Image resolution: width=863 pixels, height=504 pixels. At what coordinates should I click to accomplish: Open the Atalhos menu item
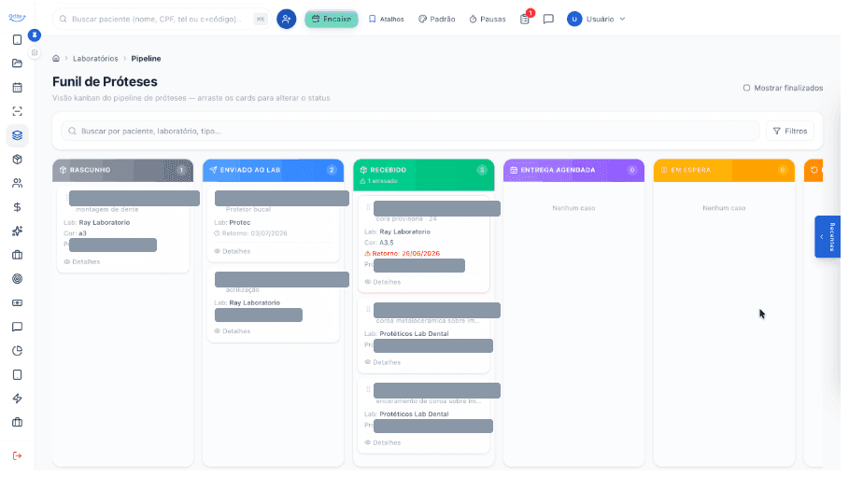pos(387,19)
